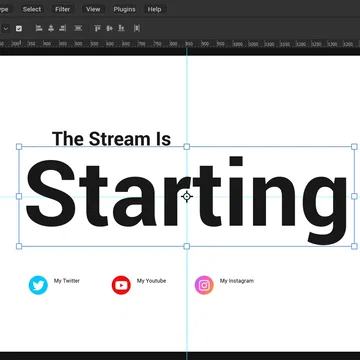This screenshot has height=360, width=360.
Task: Expand the options bar dropdown chevron
Action: [6, 29]
